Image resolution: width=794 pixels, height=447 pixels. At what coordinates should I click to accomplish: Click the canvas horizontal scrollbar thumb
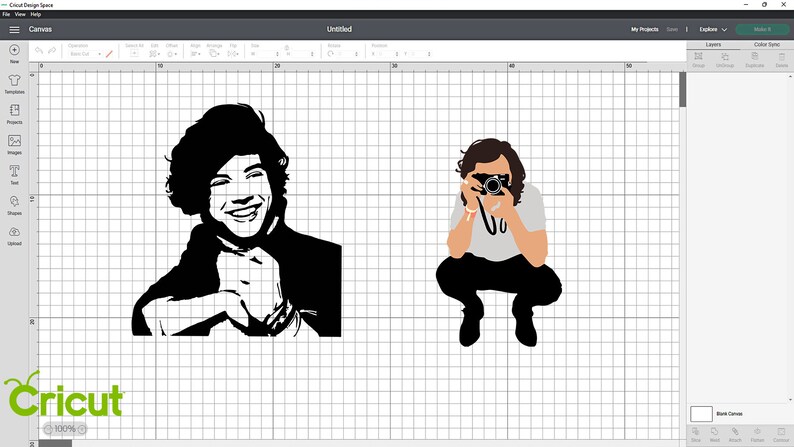pos(56,443)
